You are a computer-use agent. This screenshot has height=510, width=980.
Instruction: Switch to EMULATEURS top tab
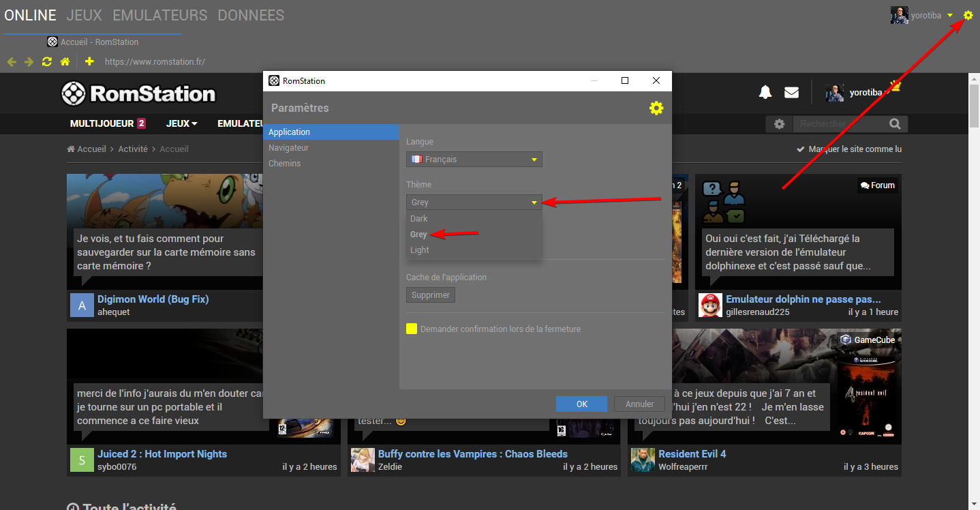[x=160, y=15]
